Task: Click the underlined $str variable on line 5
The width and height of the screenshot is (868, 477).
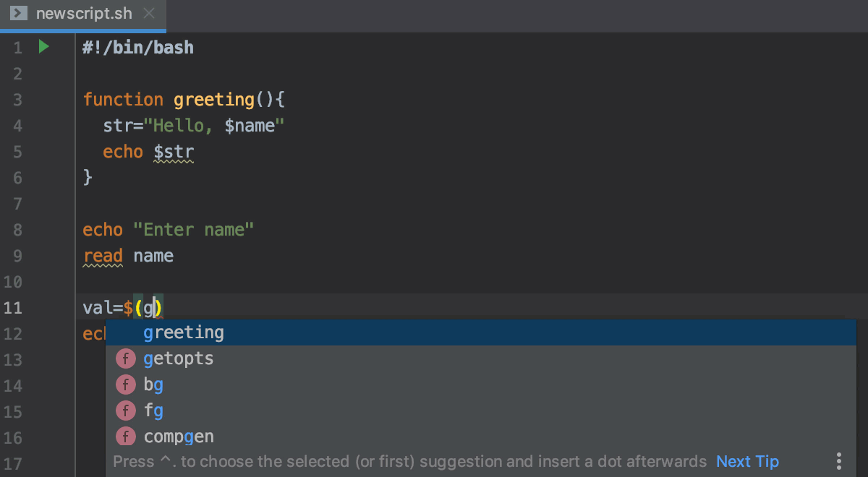Action: pos(174,152)
